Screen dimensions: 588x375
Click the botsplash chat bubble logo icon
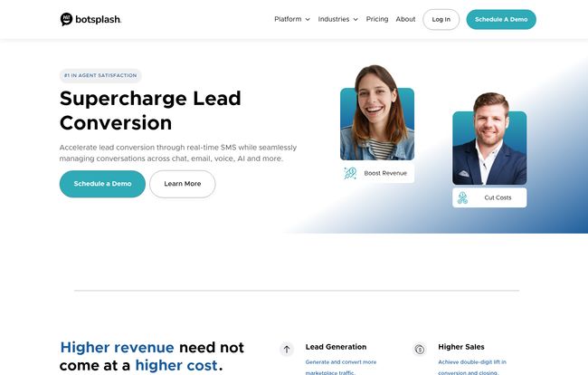click(66, 19)
